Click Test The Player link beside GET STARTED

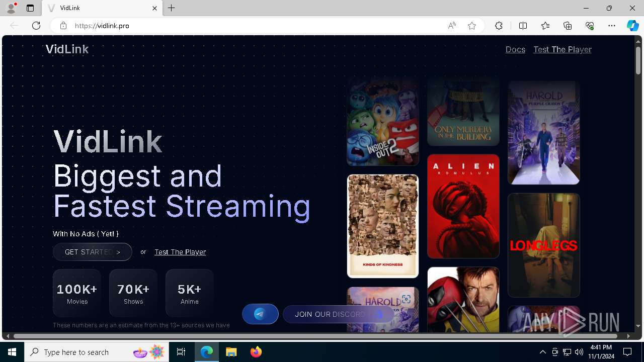(x=180, y=252)
